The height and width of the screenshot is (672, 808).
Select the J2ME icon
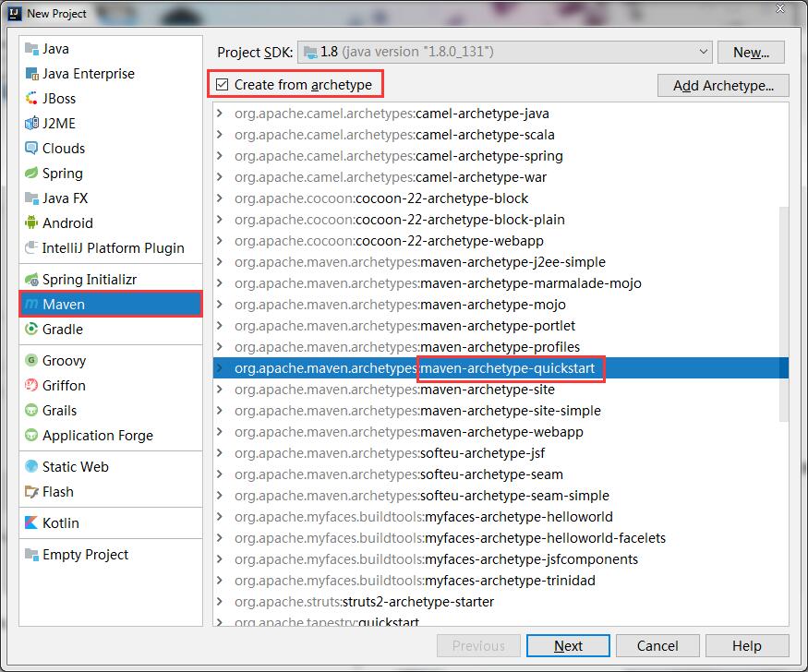(31, 123)
